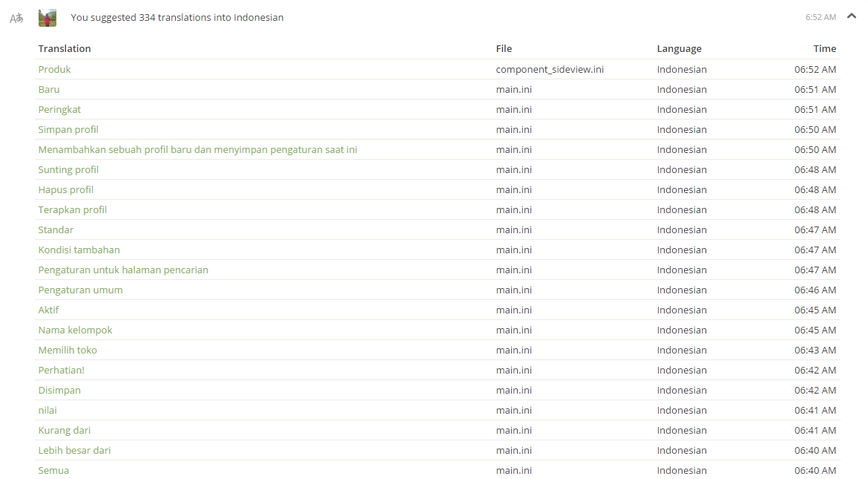Open the 'Pengaturan umum' translation
This screenshot has width=868, height=479.
click(80, 290)
